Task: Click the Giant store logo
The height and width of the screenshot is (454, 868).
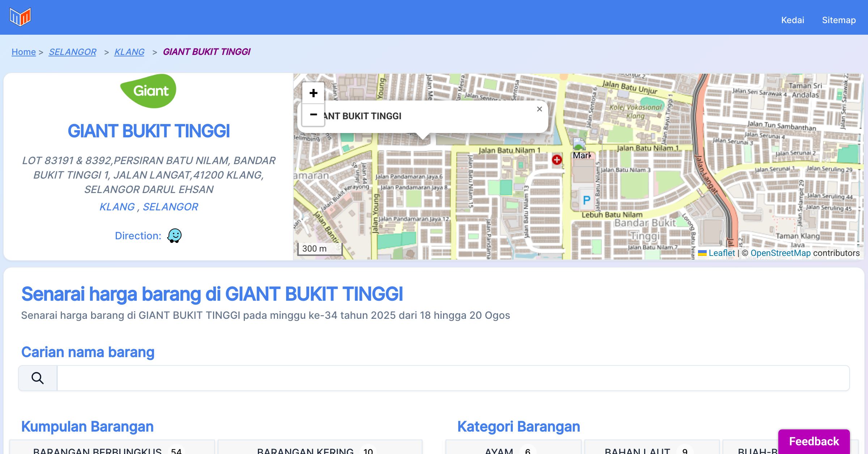Action: (148, 91)
